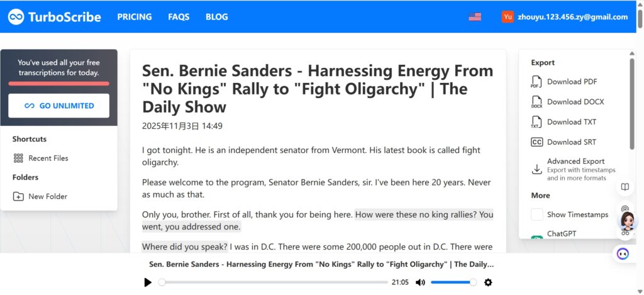Image resolution: width=644 pixels, height=295 pixels.
Task: Click the Download PDF icon
Action: [x=536, y=82]
